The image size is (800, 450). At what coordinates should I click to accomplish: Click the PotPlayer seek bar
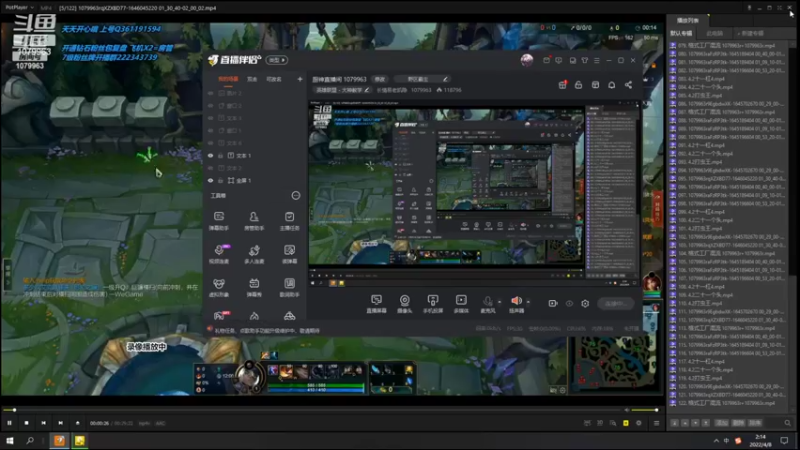tap(312, 410)
